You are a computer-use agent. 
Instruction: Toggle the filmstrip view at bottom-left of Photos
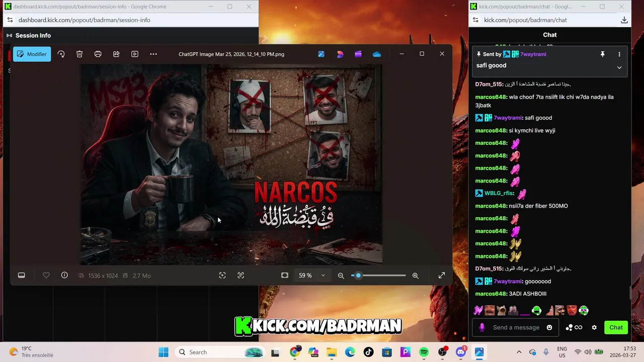[x=22, y=276]
